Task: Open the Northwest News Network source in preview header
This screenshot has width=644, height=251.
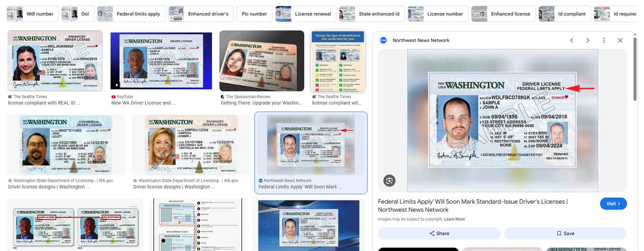Action: [x=421, y=40]
